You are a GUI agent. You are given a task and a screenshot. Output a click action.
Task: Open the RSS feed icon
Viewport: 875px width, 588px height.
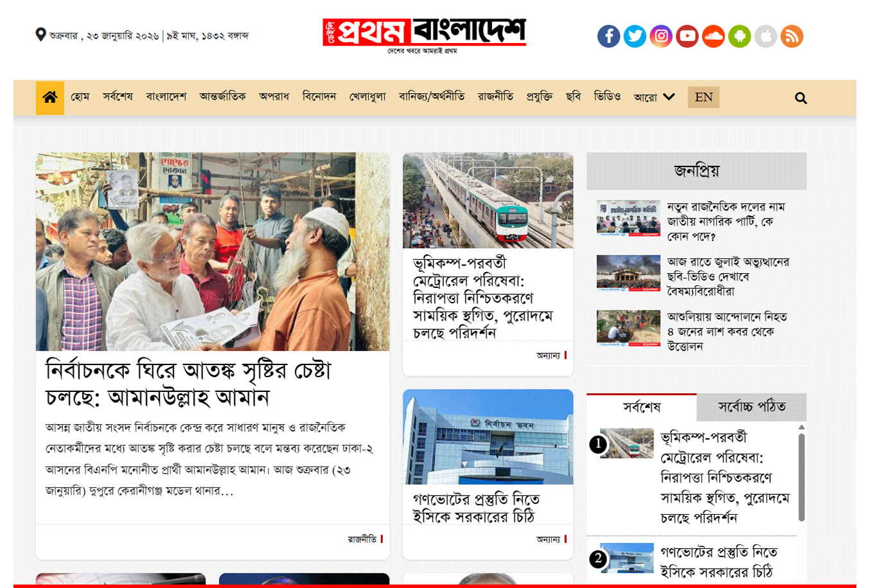coord(791,36)
